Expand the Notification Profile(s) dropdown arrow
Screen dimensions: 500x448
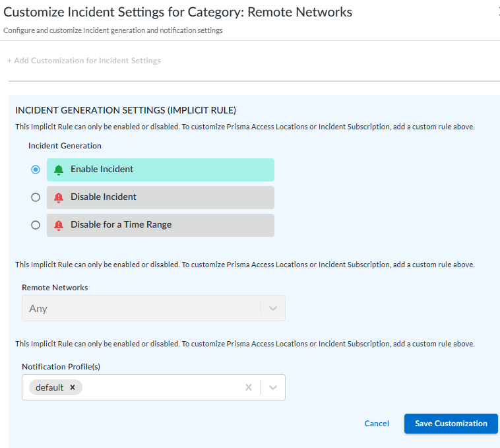tap(273, 387)
